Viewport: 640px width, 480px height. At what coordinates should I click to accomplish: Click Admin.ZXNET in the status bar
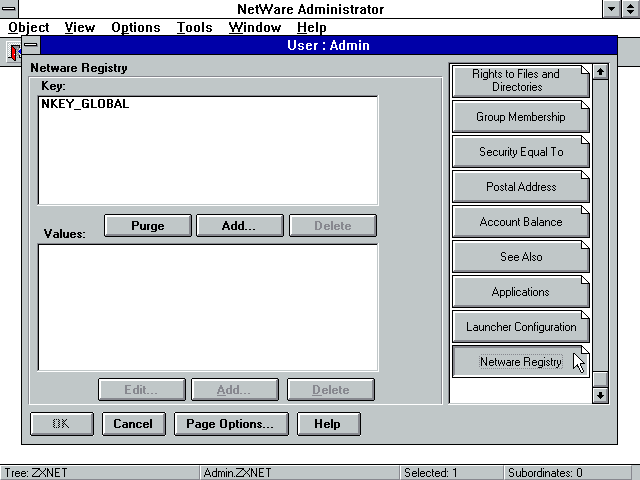tap(300, 473)
